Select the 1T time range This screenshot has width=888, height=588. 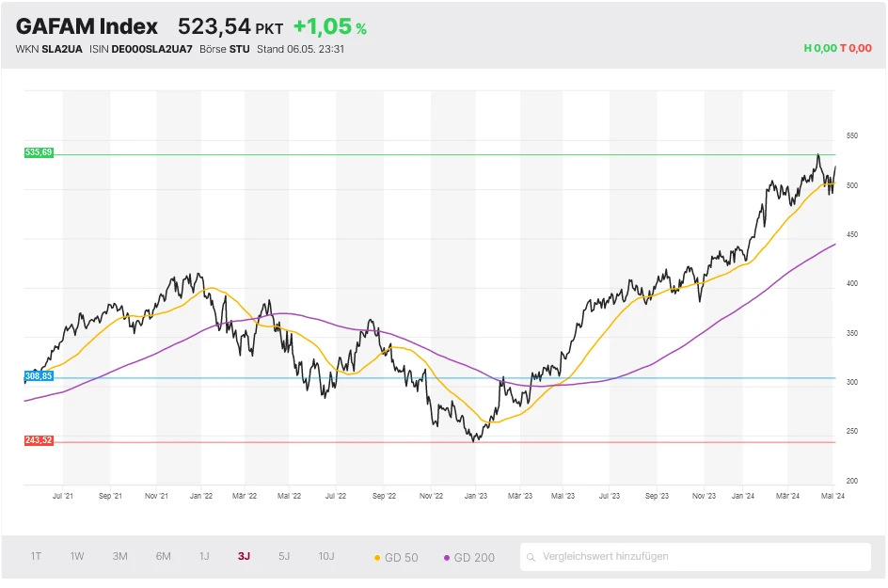[36, 556]
